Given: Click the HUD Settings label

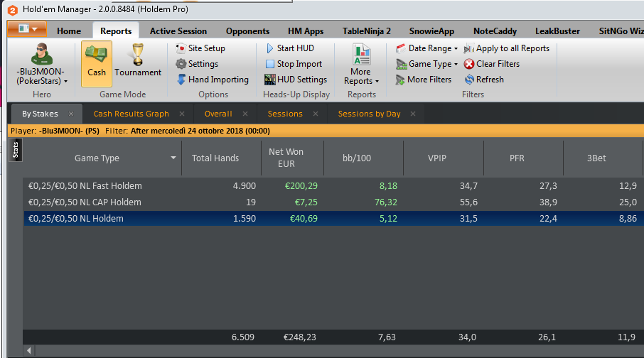Looking at the screenshot, I should [302, 80].
